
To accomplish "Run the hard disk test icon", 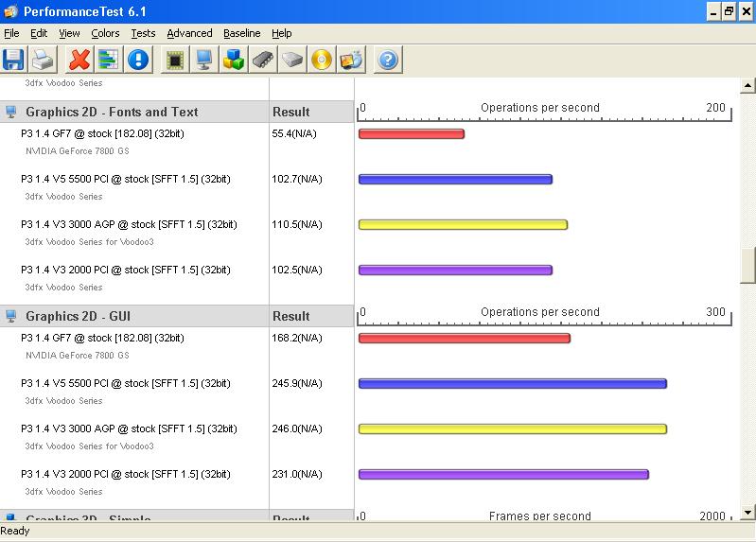I will click(292, 61).
